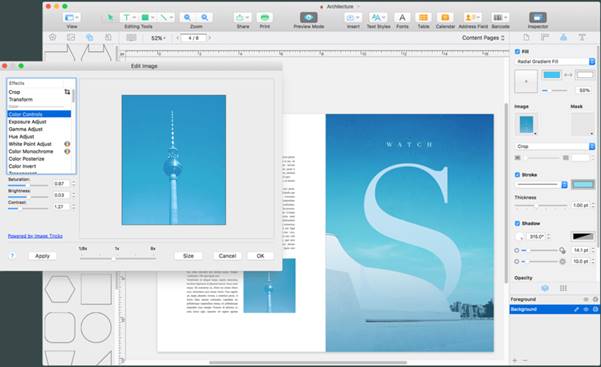
Task: Confirm Edit Image with OK
Action: click(x=260, y=256)
